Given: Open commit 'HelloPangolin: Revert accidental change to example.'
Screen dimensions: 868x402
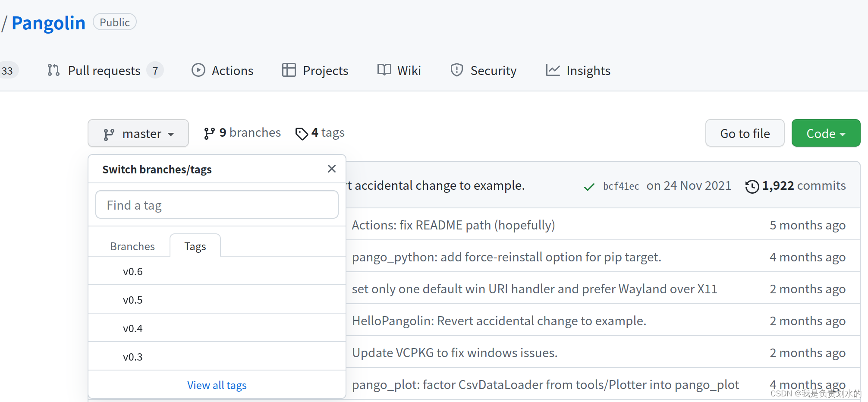Looking at the screenshot, I should (499, 321).
